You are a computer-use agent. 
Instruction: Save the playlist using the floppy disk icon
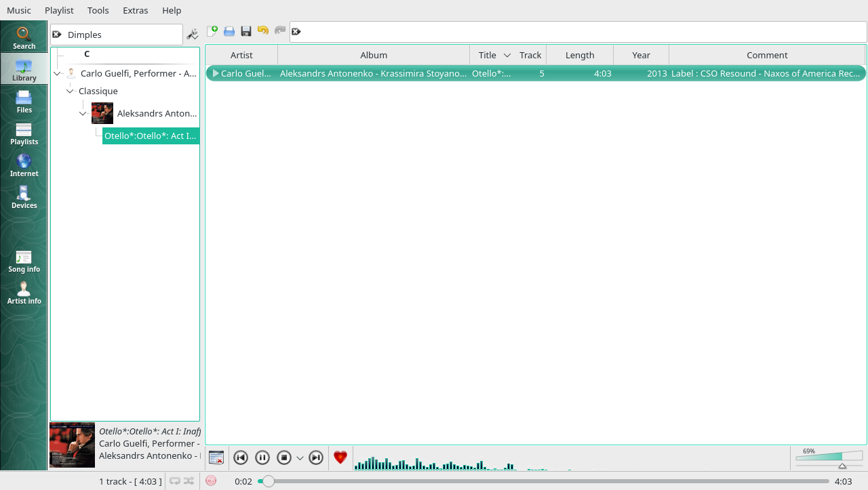pos(246,31)
